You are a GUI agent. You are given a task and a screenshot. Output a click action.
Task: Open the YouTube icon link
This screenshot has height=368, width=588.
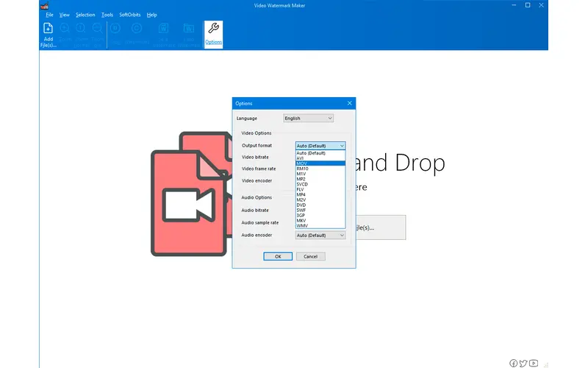pos(534,363)
